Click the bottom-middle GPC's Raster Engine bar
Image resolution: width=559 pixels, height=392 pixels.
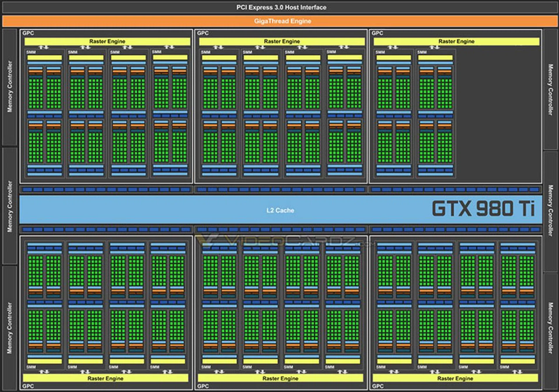pos(280,378)
